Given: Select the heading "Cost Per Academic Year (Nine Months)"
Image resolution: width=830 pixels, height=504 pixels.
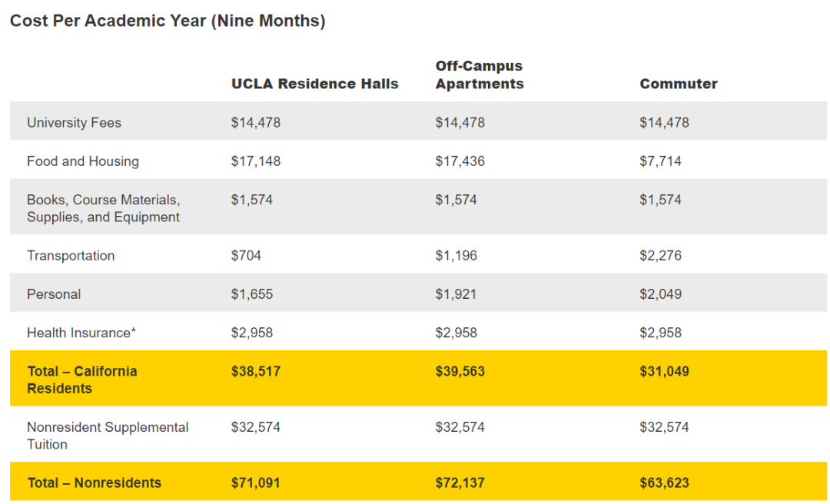Looking at the screenshot, I should [x=168, y=22].
